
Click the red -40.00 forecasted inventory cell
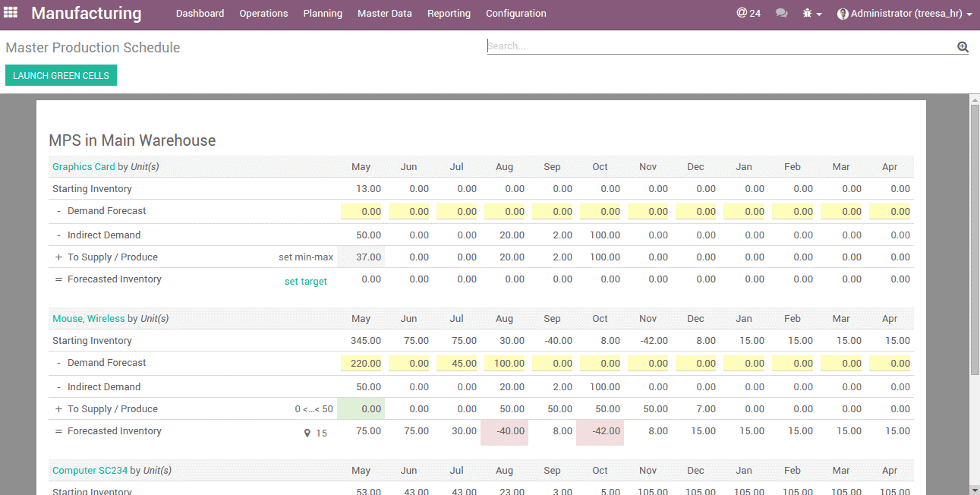coord(505,432)
